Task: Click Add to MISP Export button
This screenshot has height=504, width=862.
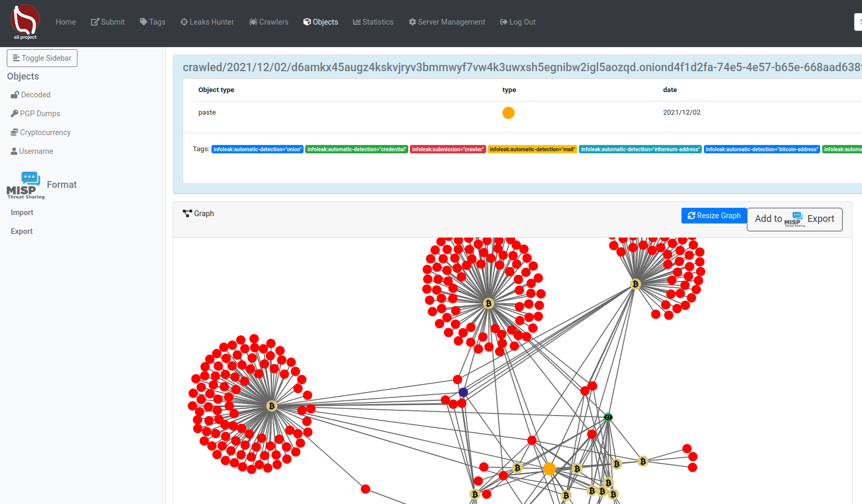Action: pyautogui.click(x=794, y=219)
